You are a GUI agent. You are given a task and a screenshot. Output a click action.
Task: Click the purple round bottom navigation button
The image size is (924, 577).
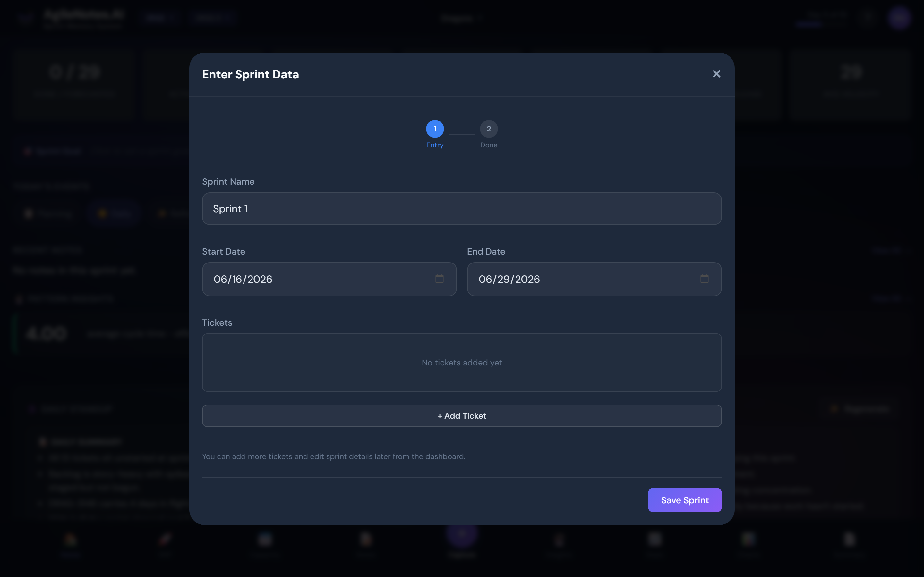pyautogui.click(x=462, y=535)
